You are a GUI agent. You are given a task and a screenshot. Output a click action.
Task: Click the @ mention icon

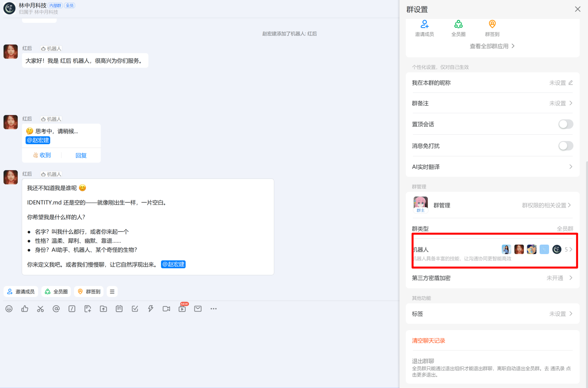point(56,309)
